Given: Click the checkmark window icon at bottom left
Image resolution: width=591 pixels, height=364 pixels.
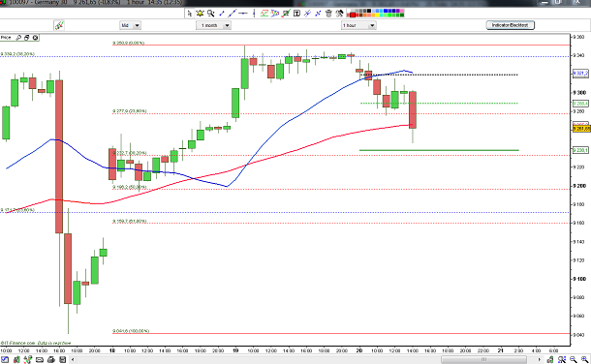Looking at the screenshot, I should [x=5, y=360].
